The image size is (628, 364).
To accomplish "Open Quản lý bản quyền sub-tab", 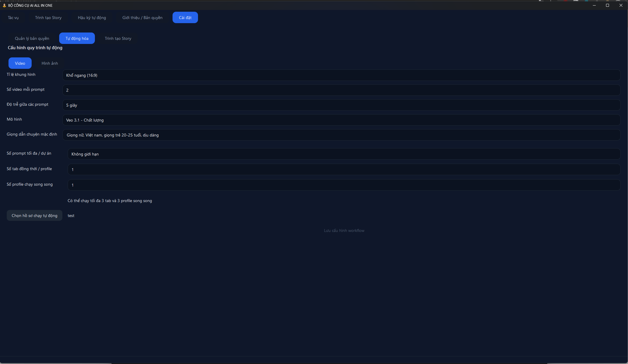I will coord(32,38).
